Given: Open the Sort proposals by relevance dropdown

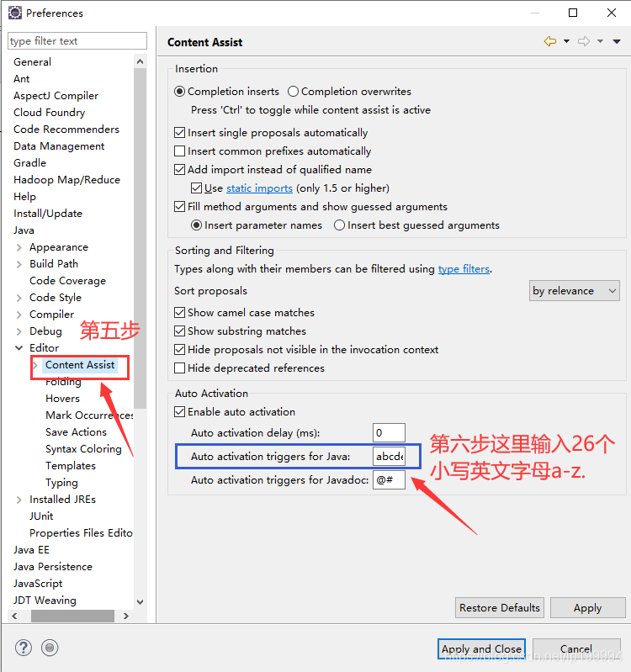Looking at the screenshot, I should (x=575, y=291).
